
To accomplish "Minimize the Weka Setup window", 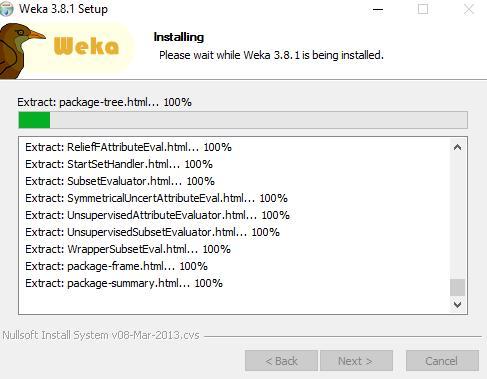I will [378, 9].
